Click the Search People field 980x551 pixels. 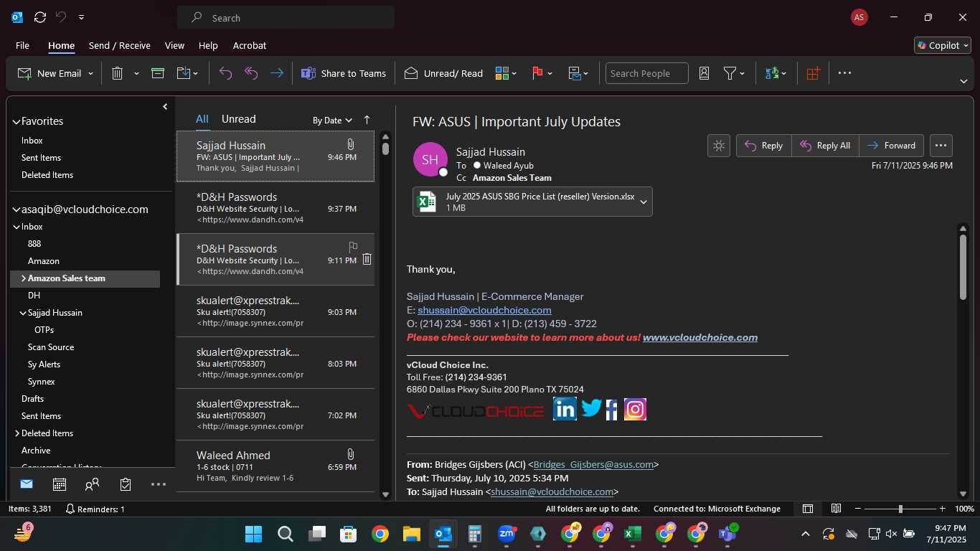pyautogui.click(x=646, y=73)
